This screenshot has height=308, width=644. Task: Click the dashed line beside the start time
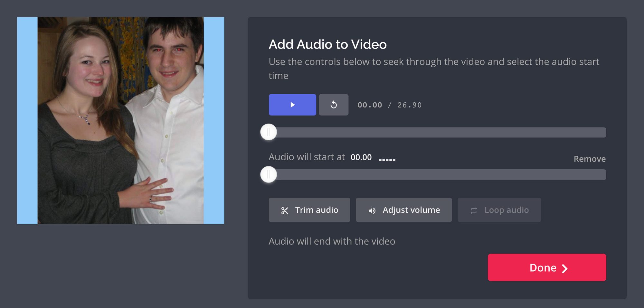tap(387, 160)
